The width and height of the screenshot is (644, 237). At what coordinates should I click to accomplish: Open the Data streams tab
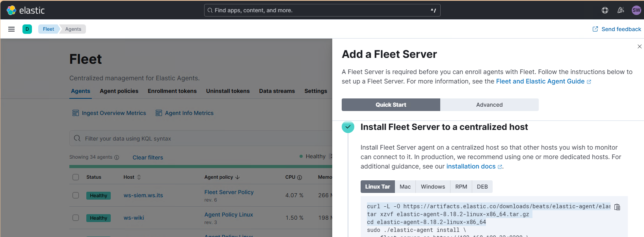coord(277,91)
